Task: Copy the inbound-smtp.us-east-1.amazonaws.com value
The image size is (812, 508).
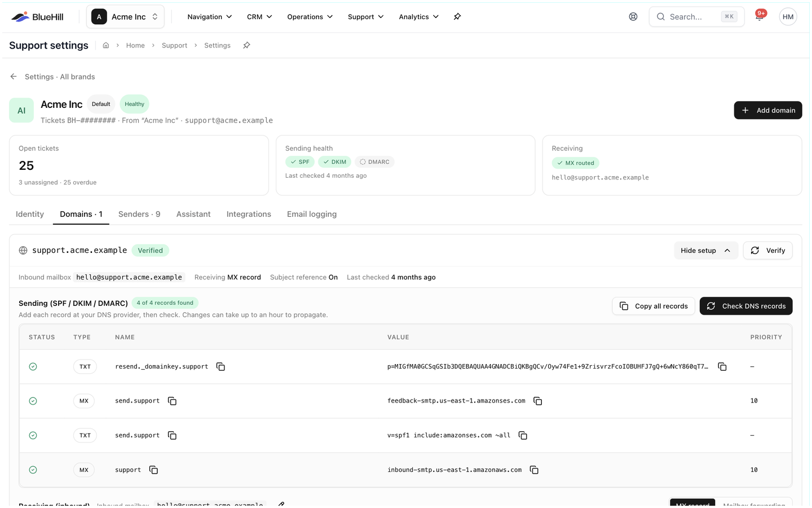Action: [x=534, y=470]
